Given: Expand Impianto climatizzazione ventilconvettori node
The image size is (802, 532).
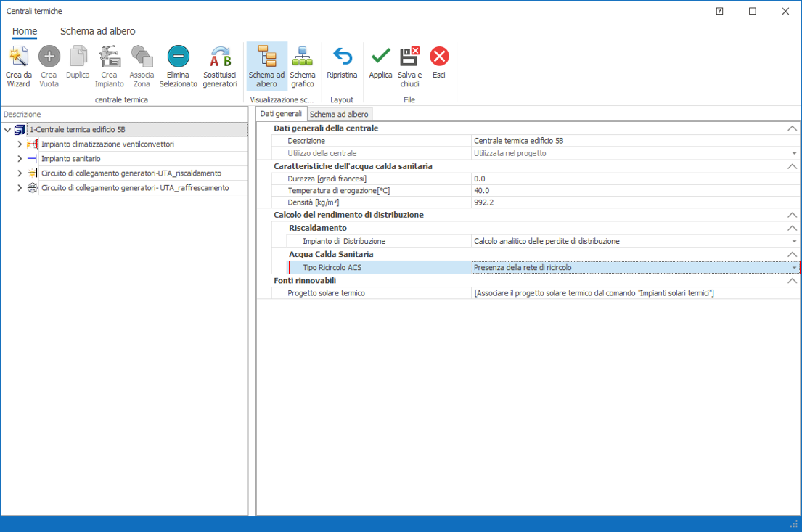Looking at the screenshot, I should [20, 144].
